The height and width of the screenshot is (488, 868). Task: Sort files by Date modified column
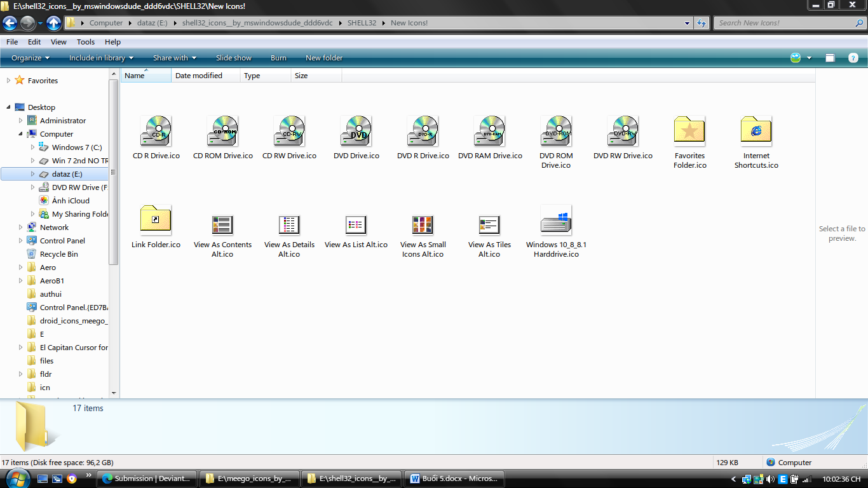pyautogui.click(x=198, y=75)
